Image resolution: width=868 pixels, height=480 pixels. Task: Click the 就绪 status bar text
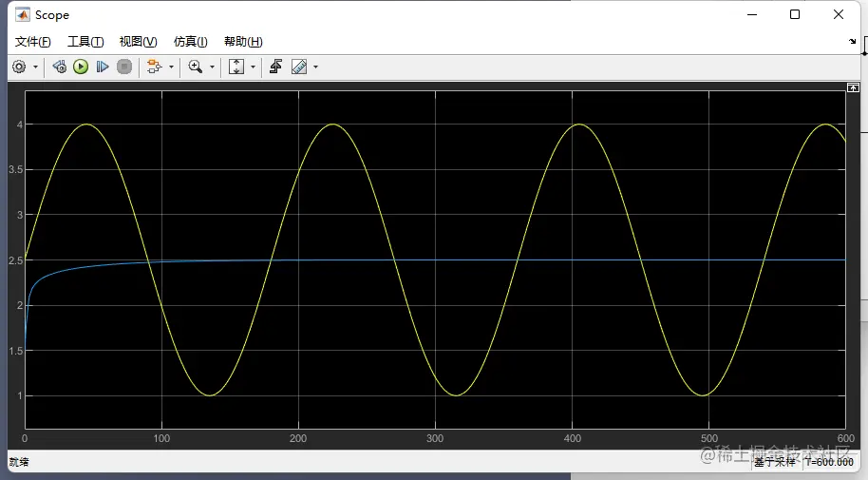click(19, 462)
